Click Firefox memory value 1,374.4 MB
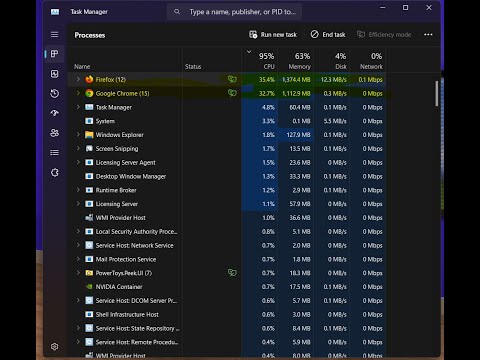The width and height of the screenshot is (480, 360). pos(296,80)
